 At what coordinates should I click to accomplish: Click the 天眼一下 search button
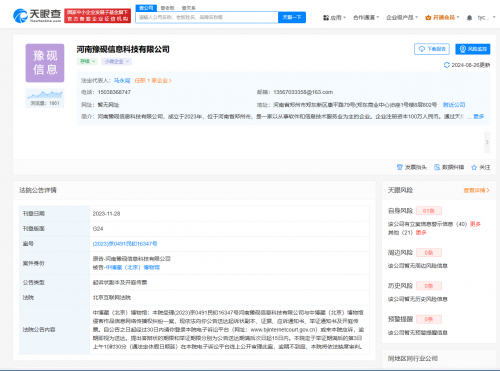pyautogui.click(x=292, y=17)
